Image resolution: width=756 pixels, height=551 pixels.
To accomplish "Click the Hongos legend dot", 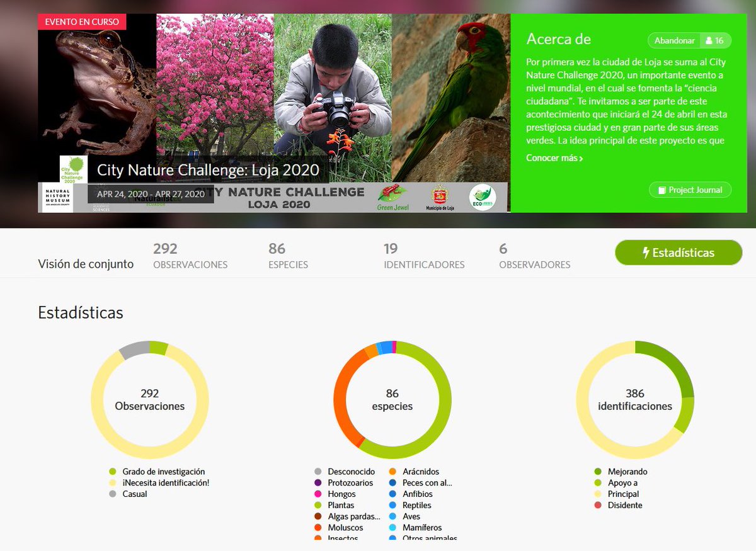I will click(318, 494).
